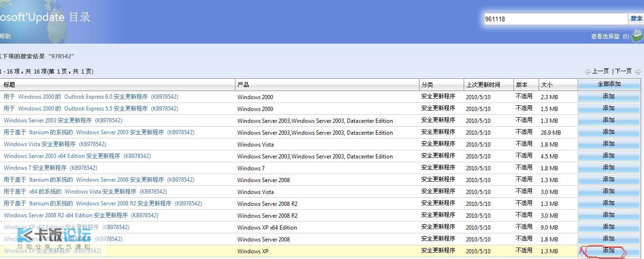Click 添加 for the 26.9 MB Itanium update
Screen dimensions: 644x259
609,132
